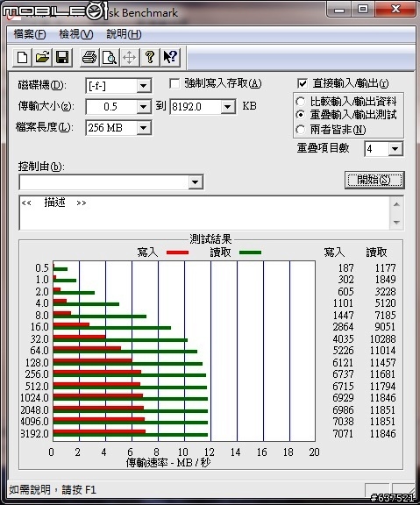Viewport: 420px width, 505px height.
Task: Expand transfer size 0.5 dropdown
Action: [143, 107]
